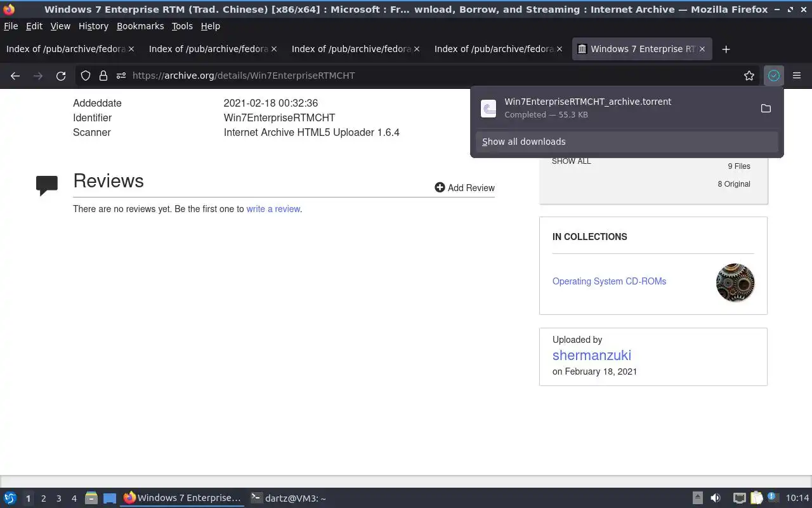812x508 pixels.
Task: Click the network tray icon
Action: (739, 498)
